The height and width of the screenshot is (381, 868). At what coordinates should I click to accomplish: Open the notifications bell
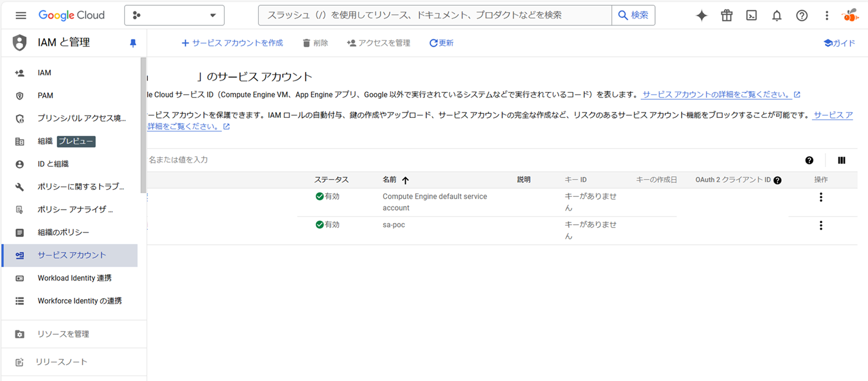(x=777, y=16)
